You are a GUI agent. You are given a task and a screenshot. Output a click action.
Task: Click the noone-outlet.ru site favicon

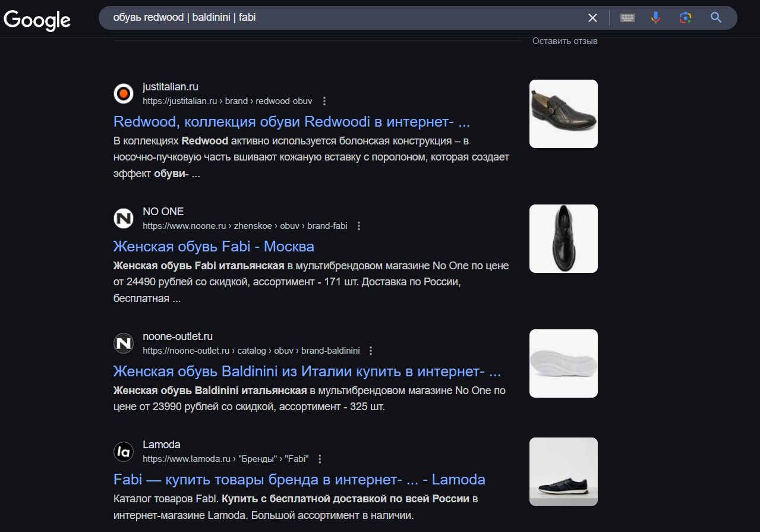(x=124, y=344)
